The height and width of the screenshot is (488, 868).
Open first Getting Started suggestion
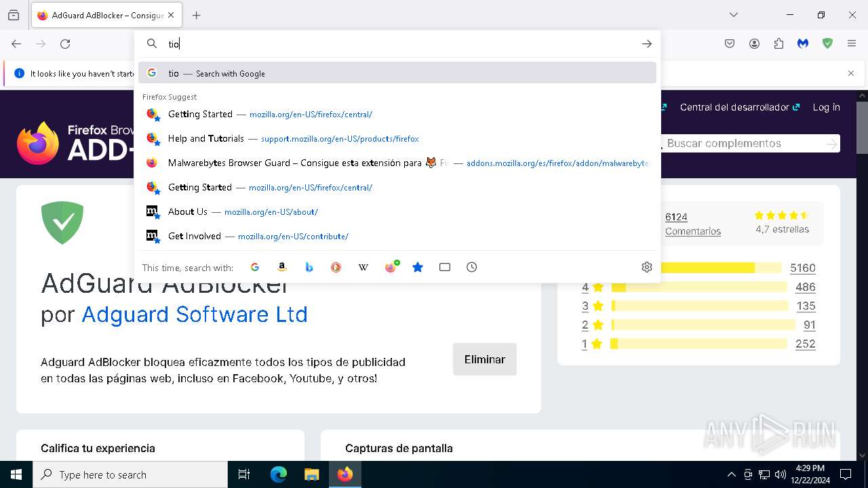(397, 114)
